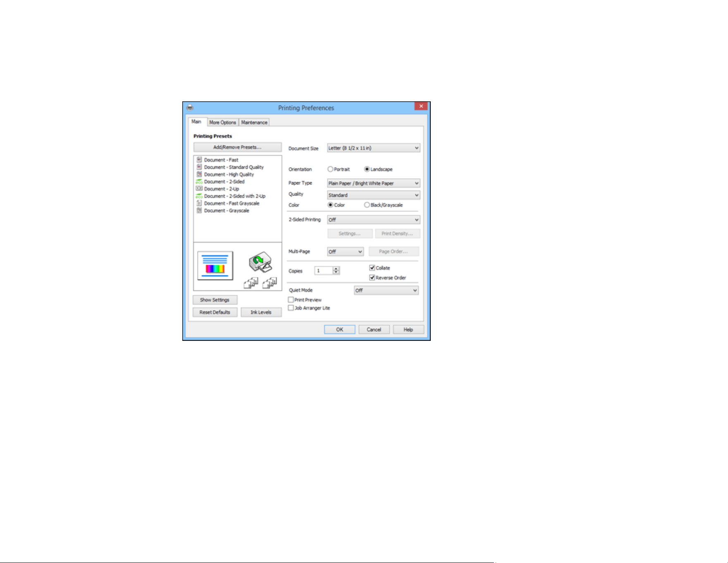The image size is (728, 563).
Task: Select the 'Document - 2-Up' preset text
Action: coord(222,189)
